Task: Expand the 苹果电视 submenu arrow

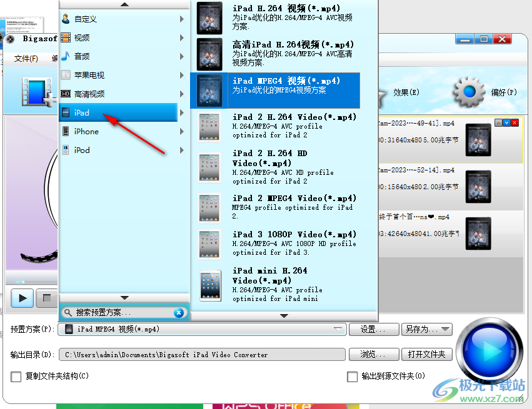Action: tap(182, 75)
